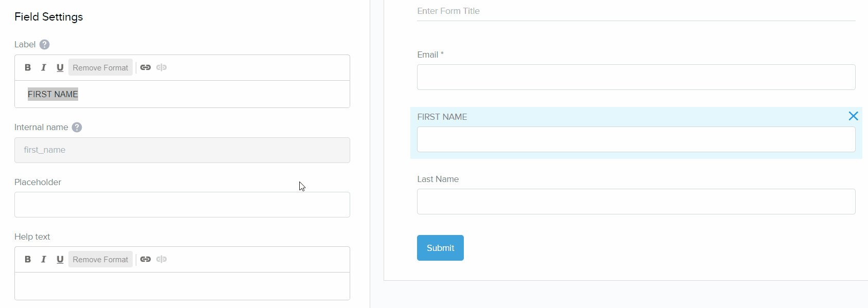
Task: Insert link in the Label editor
Action: click(146, 67)
